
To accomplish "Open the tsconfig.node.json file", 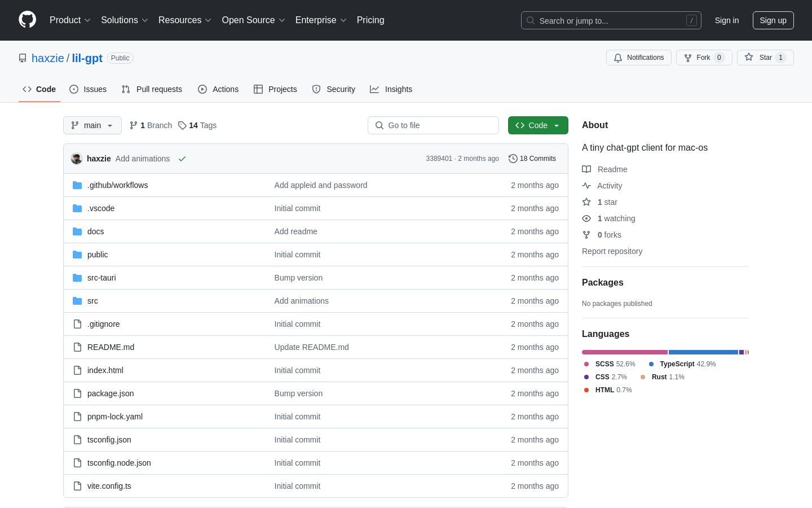I will click(119, 463).
